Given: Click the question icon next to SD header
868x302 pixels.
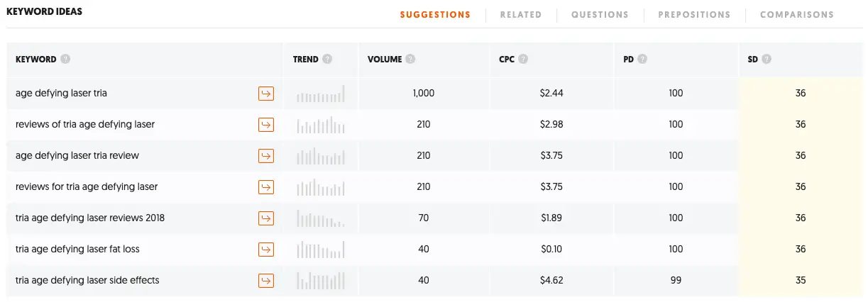Looking at the screenshot, I should point(767,60).
